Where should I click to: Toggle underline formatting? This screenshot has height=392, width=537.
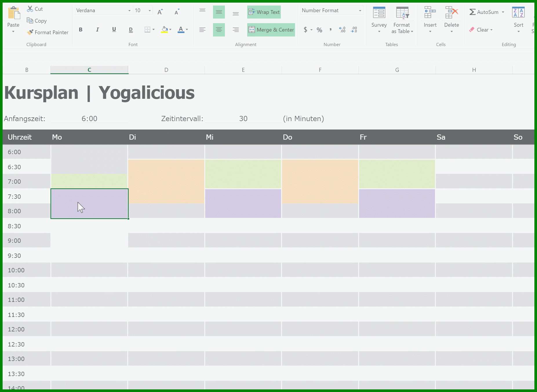point(114,30)
